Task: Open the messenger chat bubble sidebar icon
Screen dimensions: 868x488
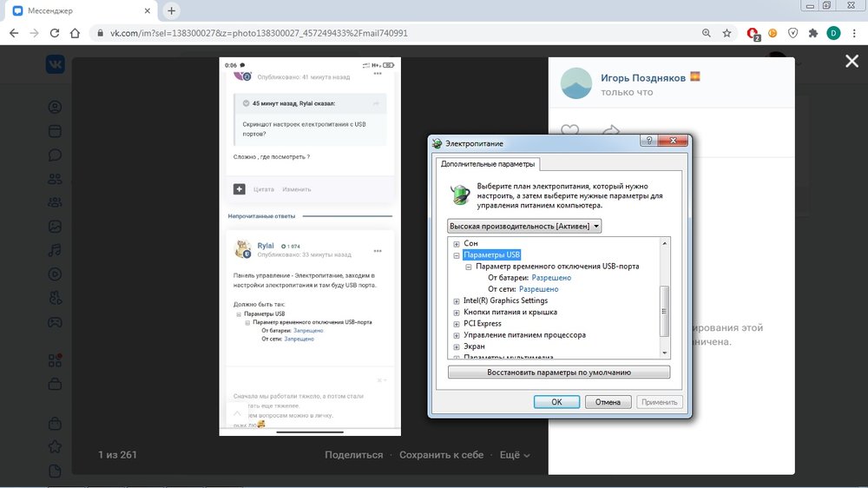Action: click(x=55, y=155)
